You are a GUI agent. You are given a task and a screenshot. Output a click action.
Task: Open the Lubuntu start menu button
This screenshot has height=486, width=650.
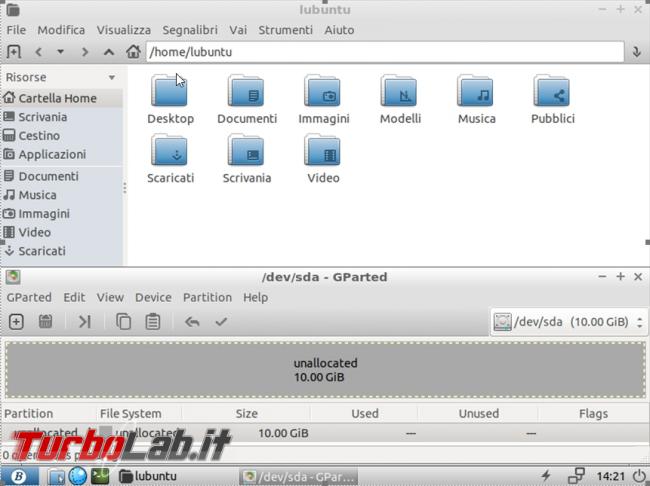19,476
